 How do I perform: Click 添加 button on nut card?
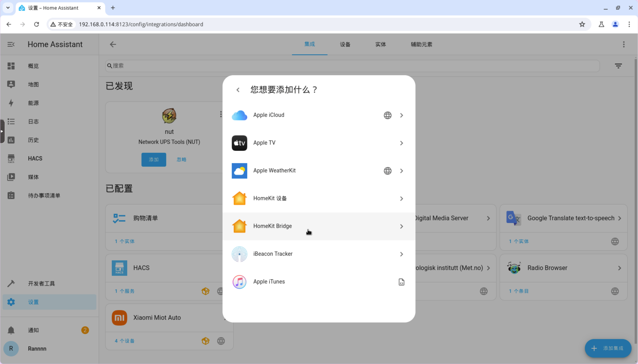pos(154,159)
